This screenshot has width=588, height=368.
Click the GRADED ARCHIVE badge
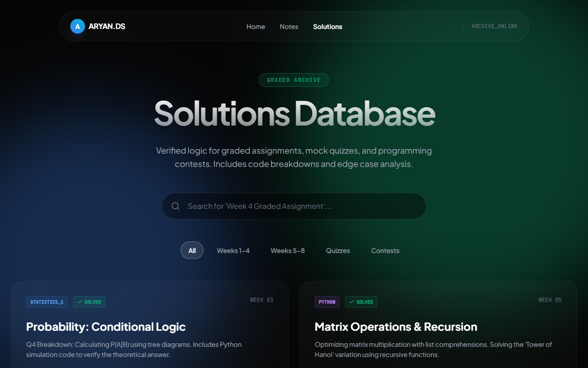294,80
